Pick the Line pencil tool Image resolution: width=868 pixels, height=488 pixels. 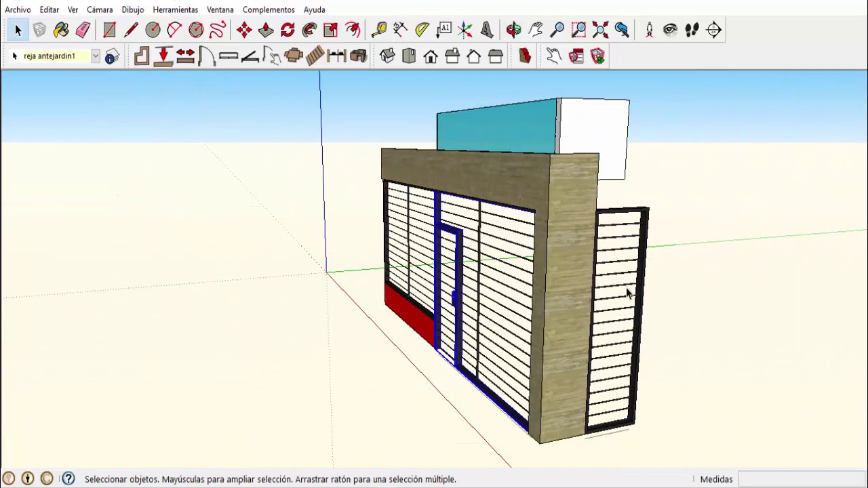tap(131, 30)
